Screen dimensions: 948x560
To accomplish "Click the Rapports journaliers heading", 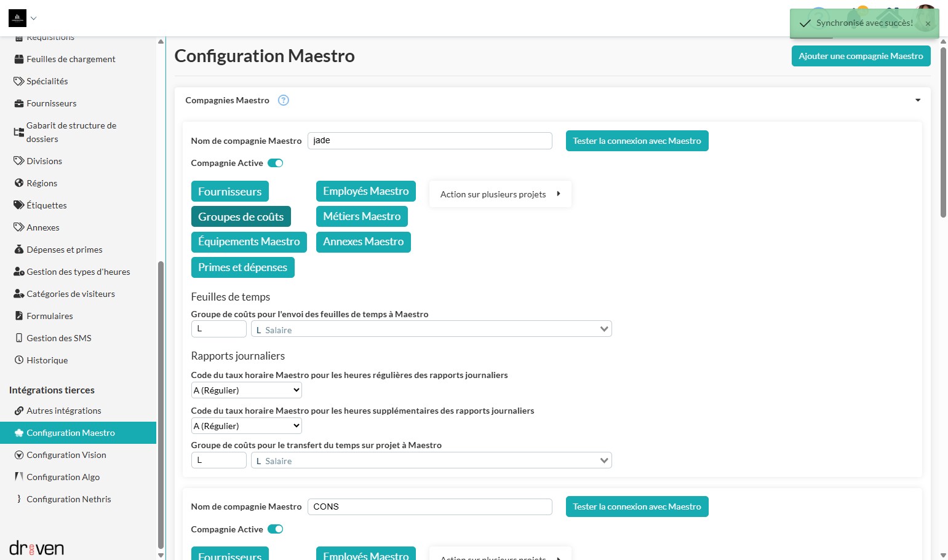I will tap(238, 356).
